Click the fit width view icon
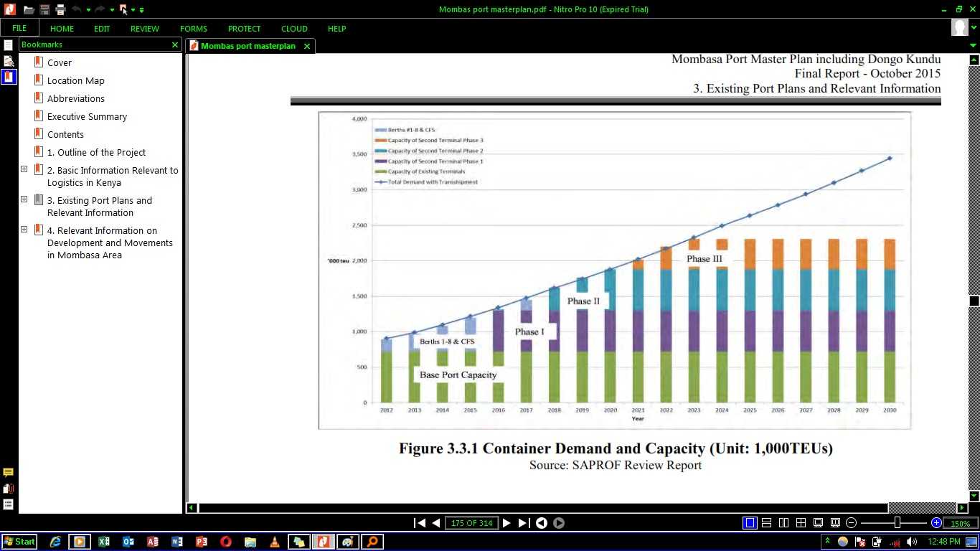 click(x=834, y=523)
